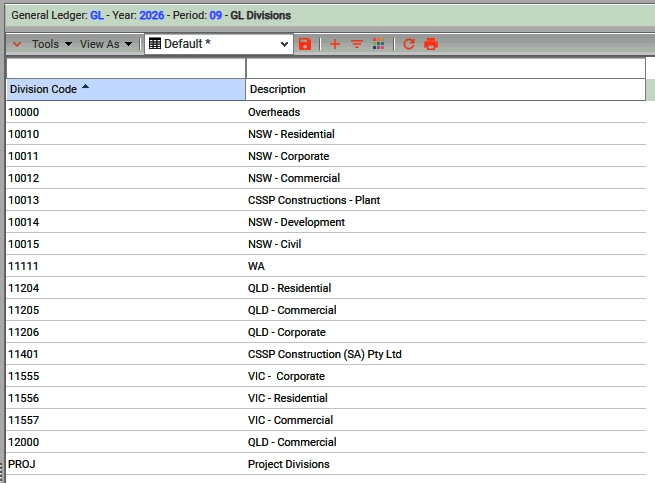The width and height of the screenshot is (655, 483).
Task: Select division code 11556
Action: [23, 398]
